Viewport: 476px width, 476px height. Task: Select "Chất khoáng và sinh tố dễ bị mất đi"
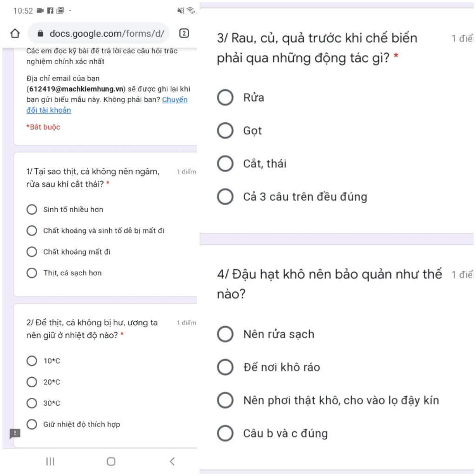point(32,231)
